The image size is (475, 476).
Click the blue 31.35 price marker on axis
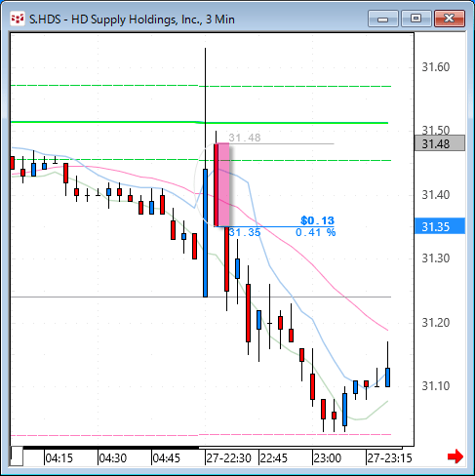(440, 226)
